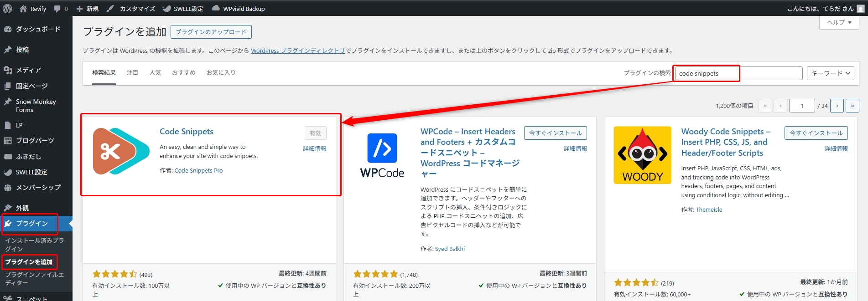Screen dimensions: 868x301
Task: Open the キーワード search type dropdown
Action: tap(831, 73)
